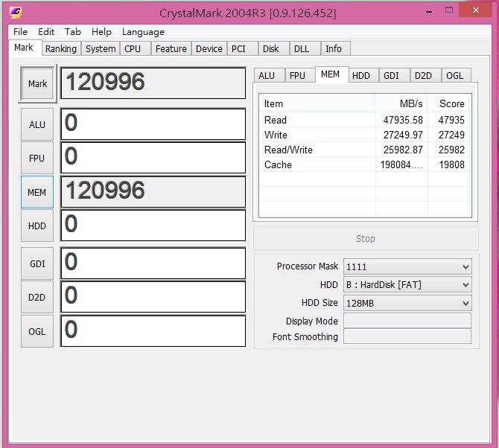This screenshot has width=499, height=448.
Task: Click the total Mark score 120996 field
Action: point(153,83)
